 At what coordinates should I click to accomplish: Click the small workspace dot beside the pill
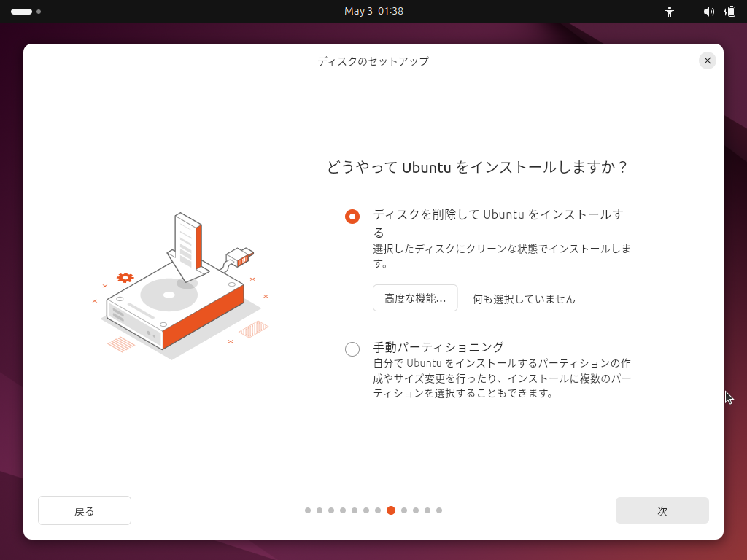click(x=39, y=12)
